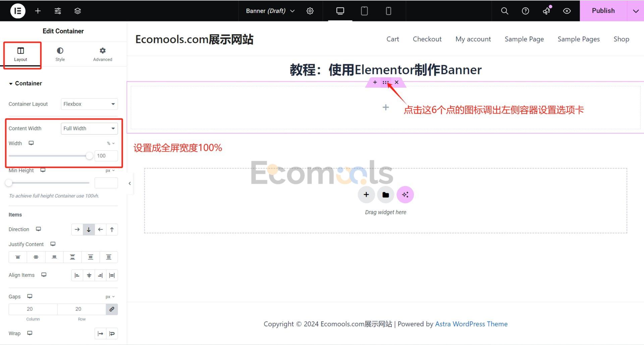The width and height of the screenshot is (644, 345).
Task: Switch to desktop preview mode
Action: tap(340, 11)
